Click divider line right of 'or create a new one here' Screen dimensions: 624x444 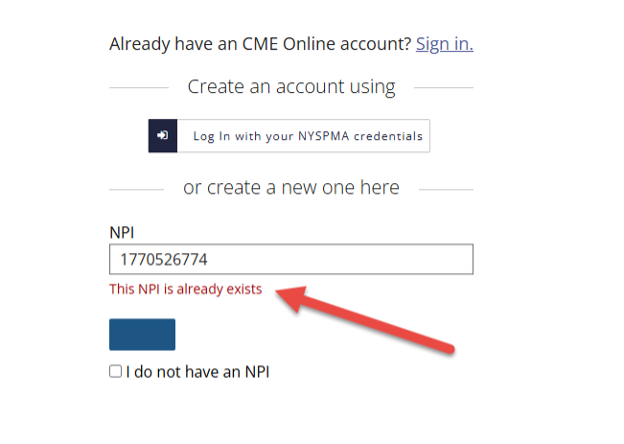click(446, 190)
